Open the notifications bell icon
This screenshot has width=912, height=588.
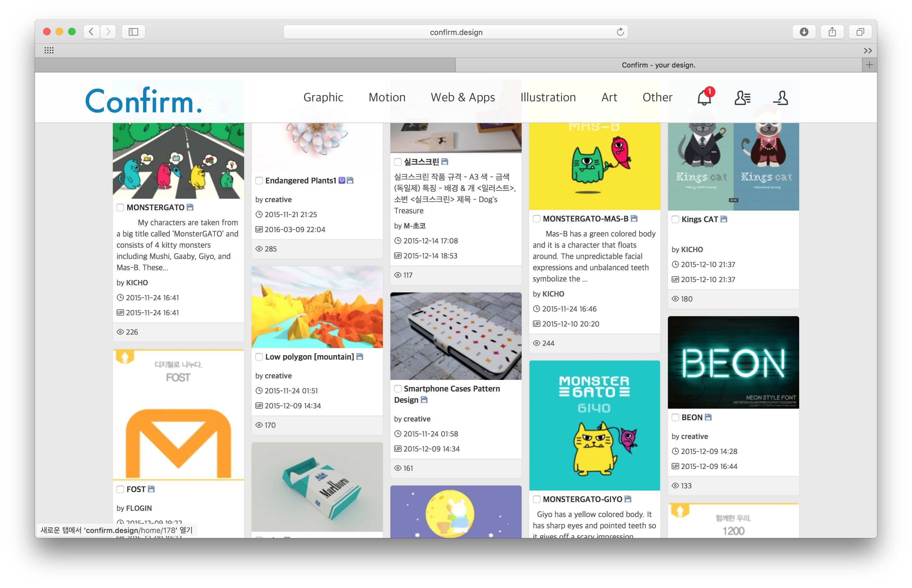(704, 98)
